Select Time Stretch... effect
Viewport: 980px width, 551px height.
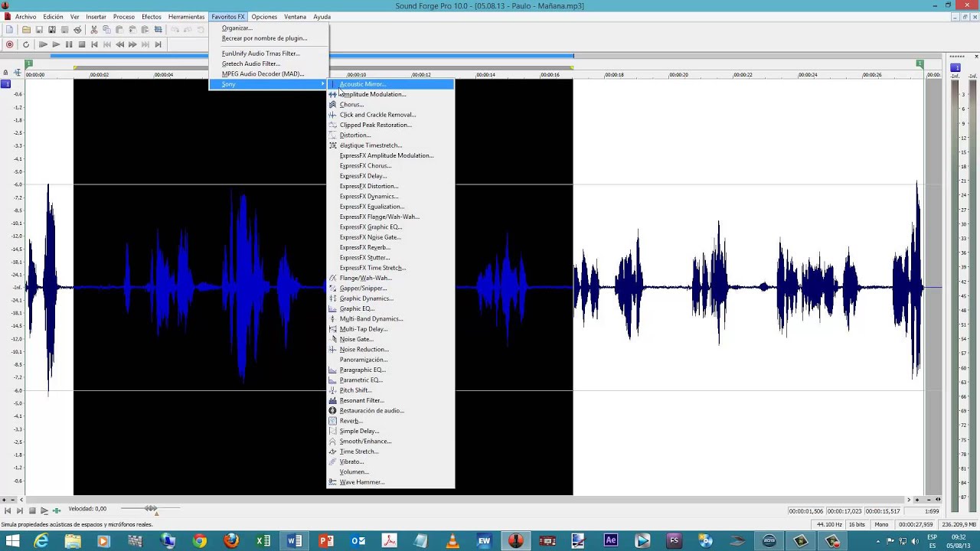[390, 452]
